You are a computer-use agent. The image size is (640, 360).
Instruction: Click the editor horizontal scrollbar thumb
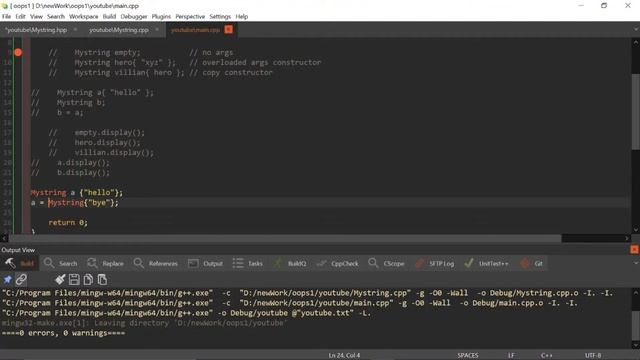coord(285,238)
